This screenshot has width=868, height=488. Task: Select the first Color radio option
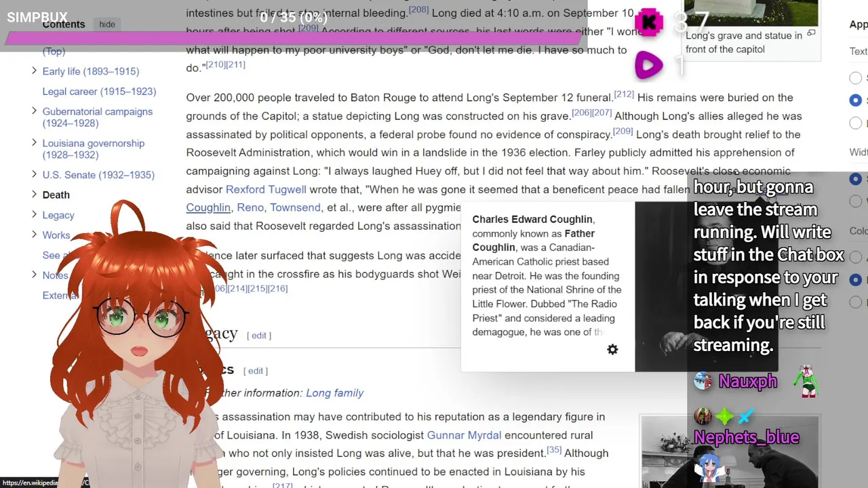click(x=856, y=257)
